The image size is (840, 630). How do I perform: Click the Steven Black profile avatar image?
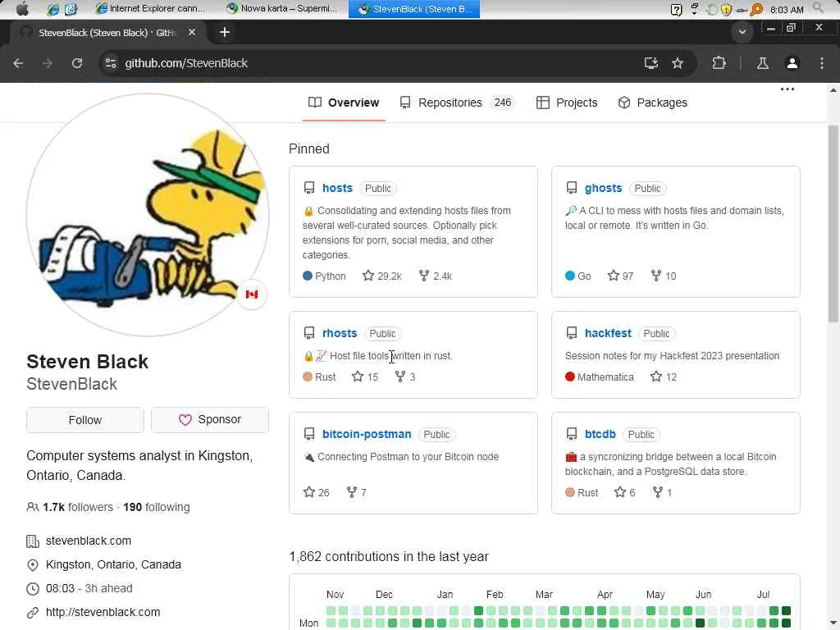point(148,216)
